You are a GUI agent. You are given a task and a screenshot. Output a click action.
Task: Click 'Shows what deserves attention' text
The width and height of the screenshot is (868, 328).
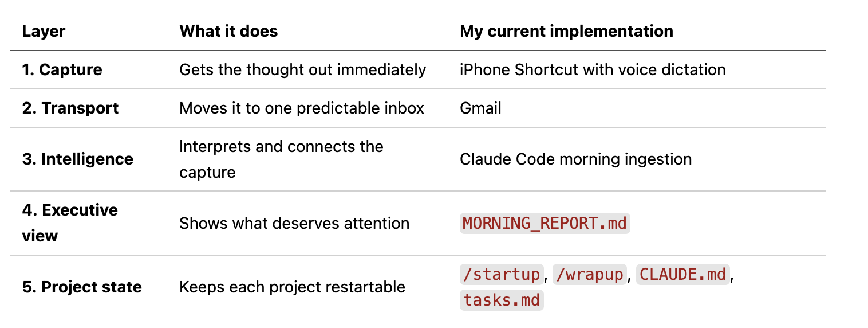tap(294, 223)
